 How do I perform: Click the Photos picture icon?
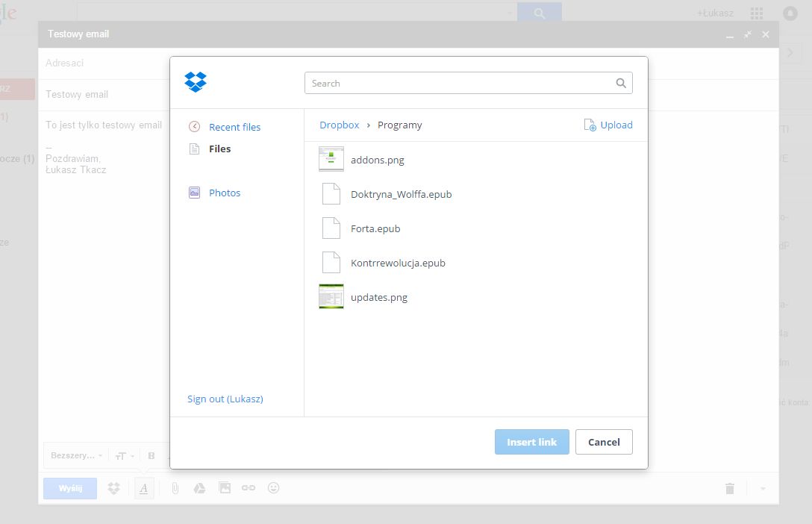194,193
